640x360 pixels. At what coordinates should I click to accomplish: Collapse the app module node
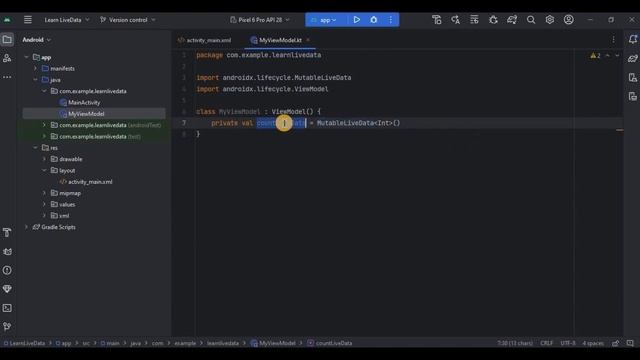tap(27, 57)
